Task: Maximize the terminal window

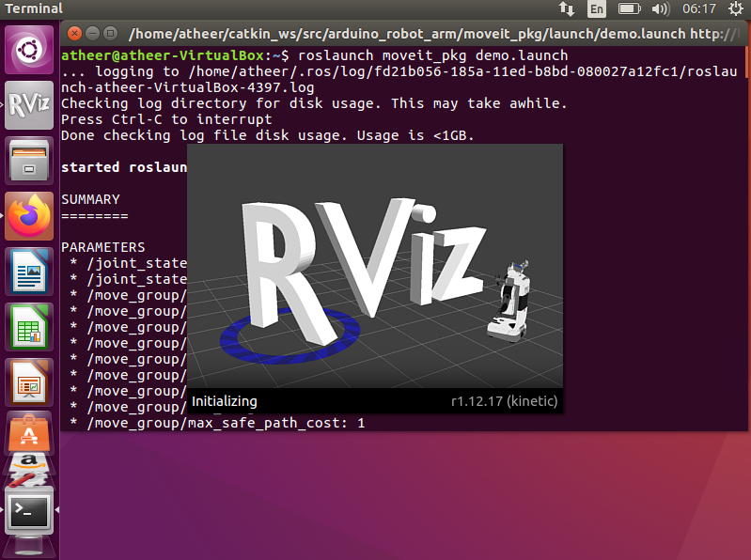Action: 111,34
